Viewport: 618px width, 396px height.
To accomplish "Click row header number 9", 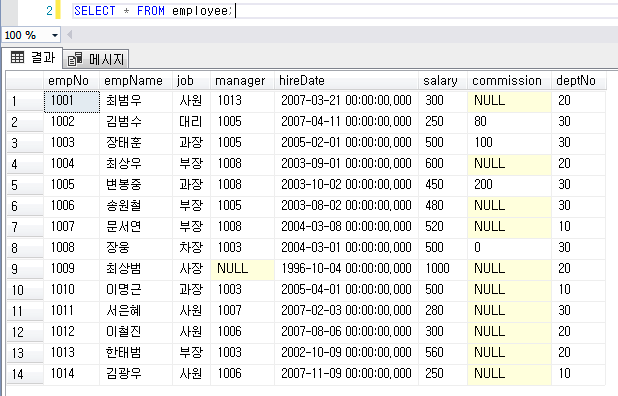I will [x=25, y=269].
